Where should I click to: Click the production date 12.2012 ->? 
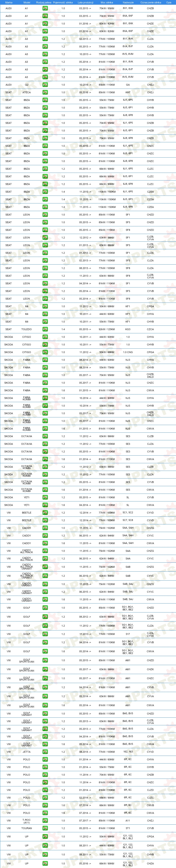[85, 238]
